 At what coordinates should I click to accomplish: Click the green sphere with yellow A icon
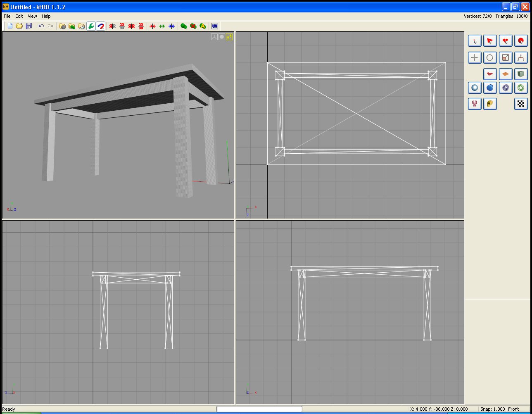(x=203, y=26)
